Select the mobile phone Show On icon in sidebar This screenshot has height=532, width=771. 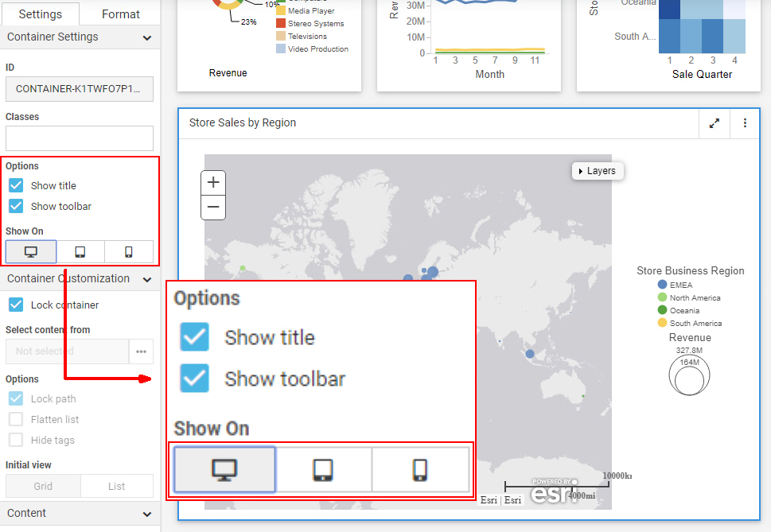(x=129, y=252)
